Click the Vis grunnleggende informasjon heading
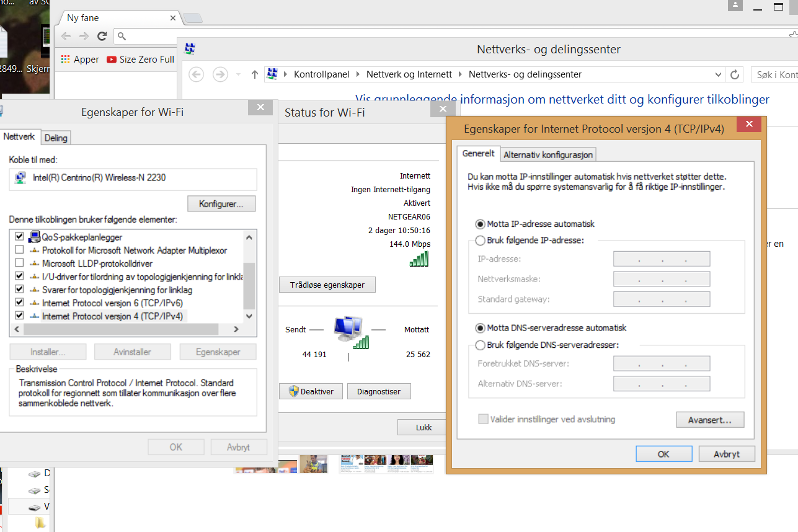Image resolution: width=798 pixels, height=532 pixels. 562,99
